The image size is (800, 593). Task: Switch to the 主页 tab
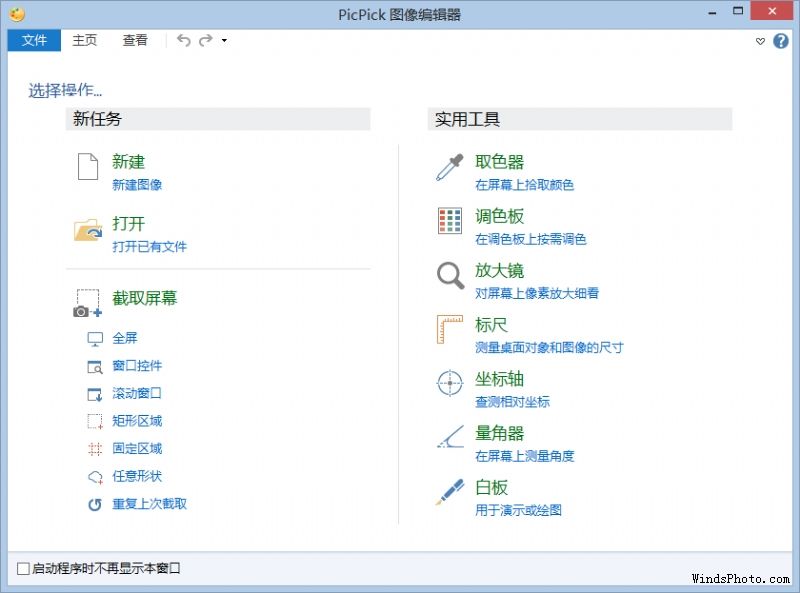click(85, 40)
